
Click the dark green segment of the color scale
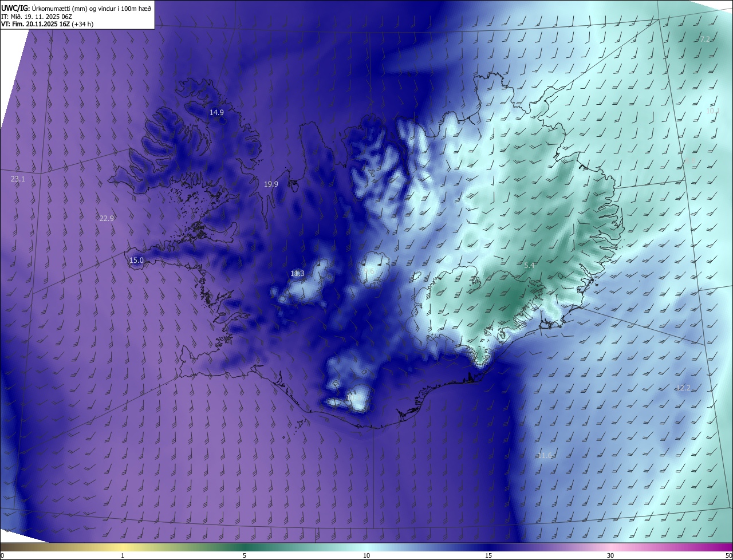[245, 547]
